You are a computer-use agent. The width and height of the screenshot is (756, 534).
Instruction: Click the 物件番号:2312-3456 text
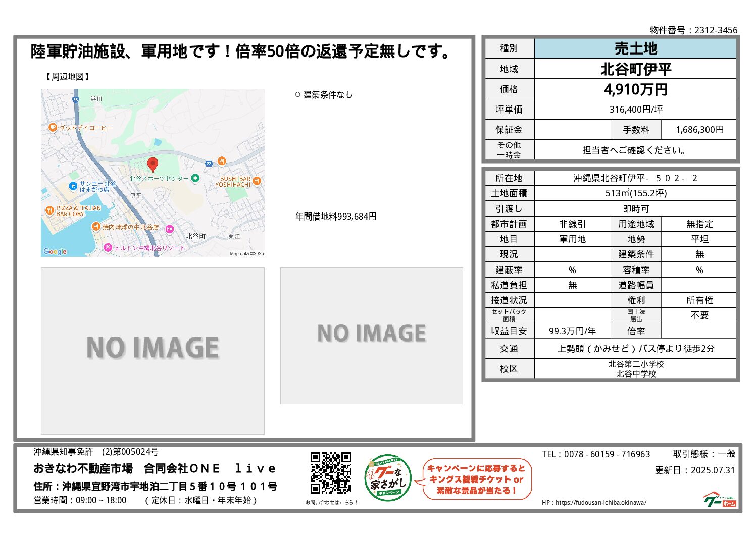(694, 30)
